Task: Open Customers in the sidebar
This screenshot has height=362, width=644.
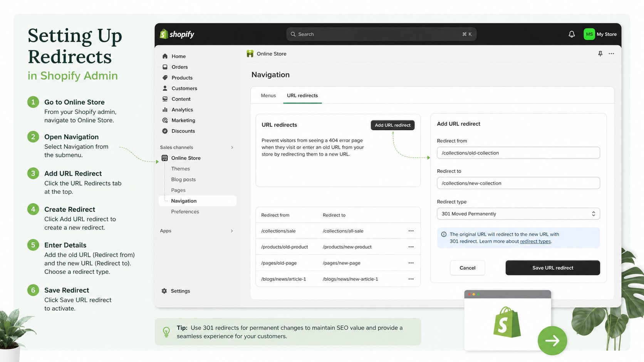Action: tap(184, 88)
